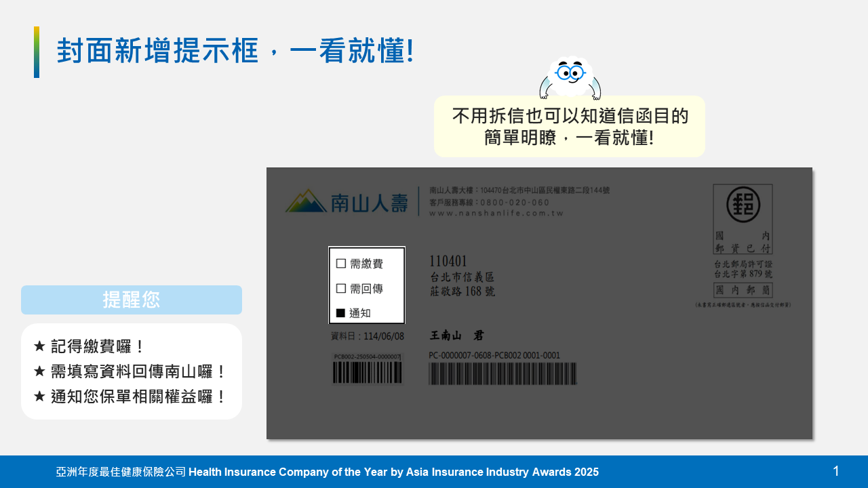The width and height of the screenshot is (868, 488).
Task: Click the slide page number 1
Action: pyautogui.click(x=835, y=471)
